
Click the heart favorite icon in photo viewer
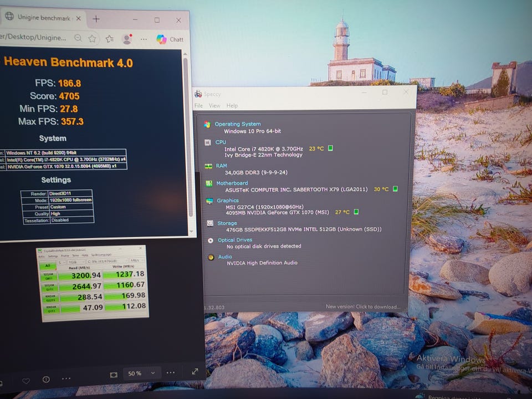[x=26, y=381]
